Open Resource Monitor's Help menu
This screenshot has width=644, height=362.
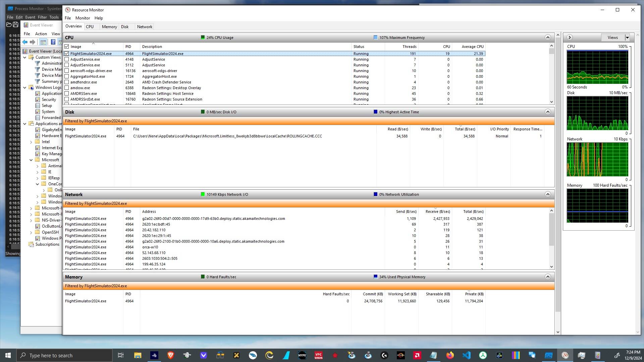pos(99,18)
